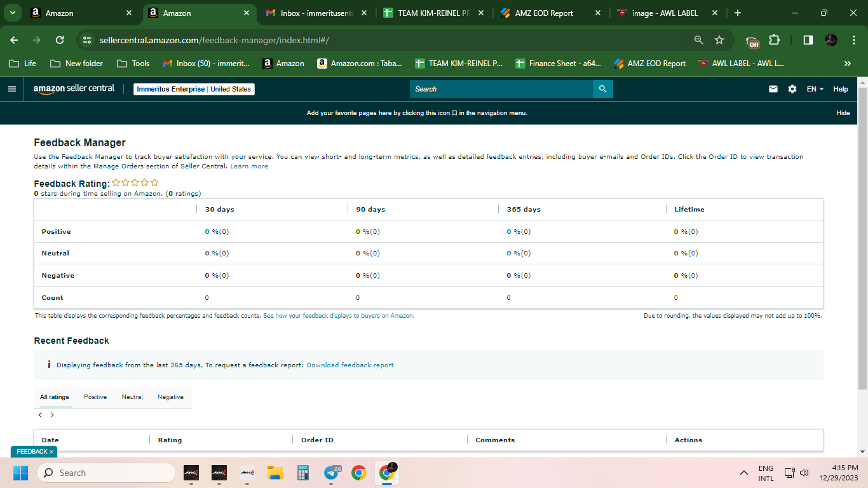Open the volume control in system tray
Viewport: 868px width, 488px height.
804,473
